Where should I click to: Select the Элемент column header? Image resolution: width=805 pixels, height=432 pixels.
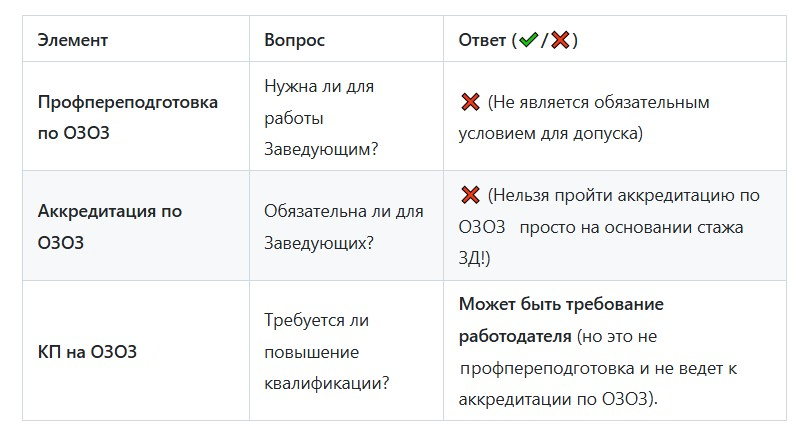72,41
